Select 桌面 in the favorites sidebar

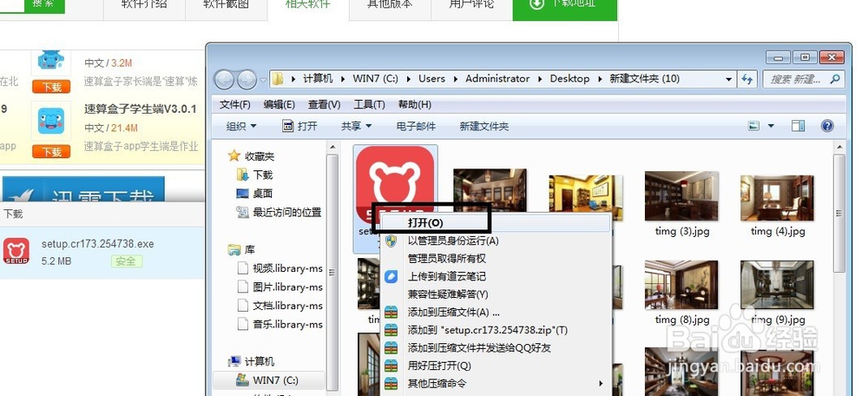(x=263, y=194)
